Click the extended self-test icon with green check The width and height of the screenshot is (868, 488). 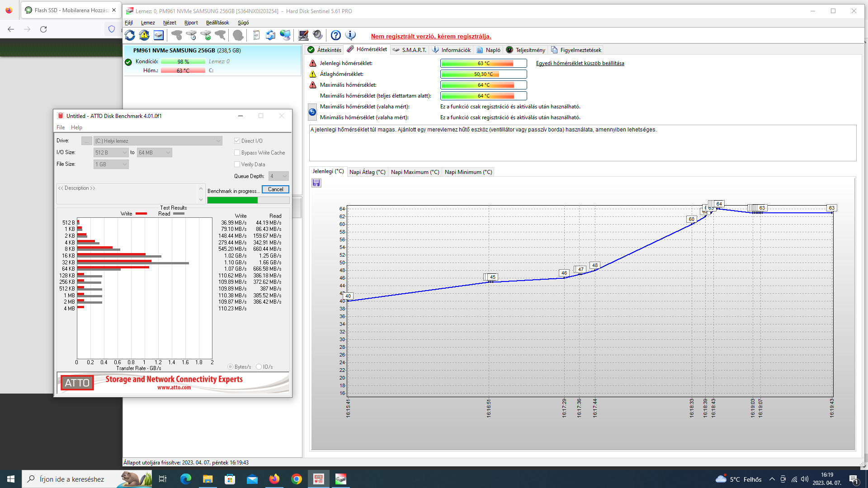coord(206,35)
